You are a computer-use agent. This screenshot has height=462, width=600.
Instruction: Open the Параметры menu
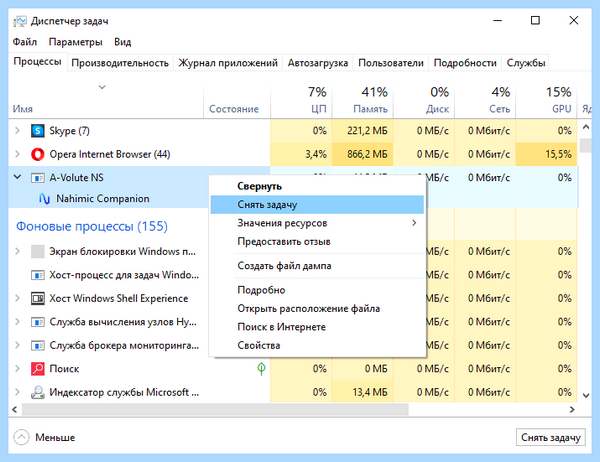[76, 42]
